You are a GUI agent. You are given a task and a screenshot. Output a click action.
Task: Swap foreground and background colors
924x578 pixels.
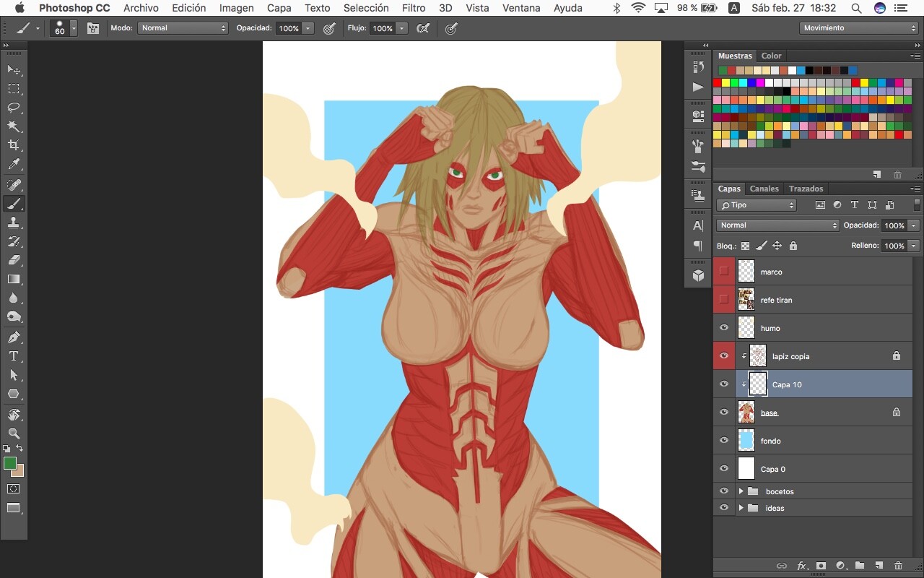(20, 449)
